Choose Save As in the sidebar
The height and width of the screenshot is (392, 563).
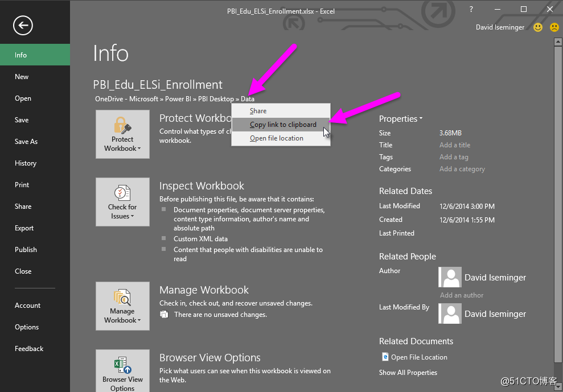click(35, 142)
